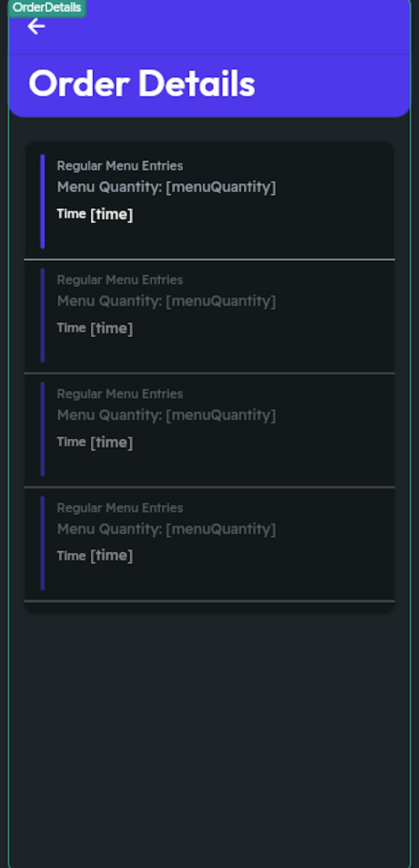Click Menu Quantity text on second order
Viewport: 419px width, 868px height.
pyautogui.click(x=167, y=300)
